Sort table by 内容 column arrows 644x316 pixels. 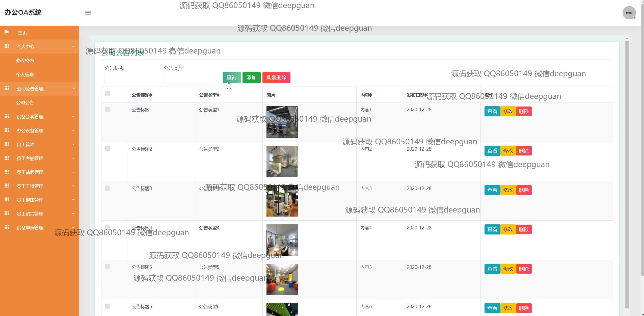click(370, 95)
